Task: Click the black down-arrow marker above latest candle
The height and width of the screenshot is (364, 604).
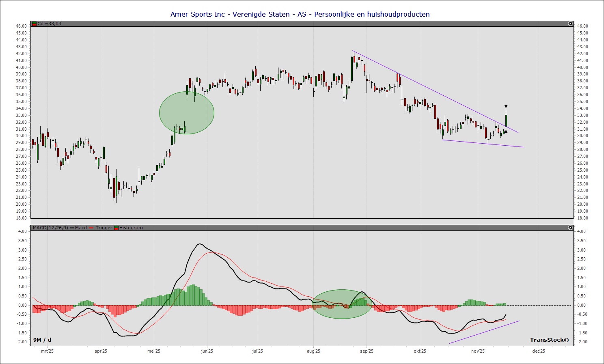Action: point(506,107)
